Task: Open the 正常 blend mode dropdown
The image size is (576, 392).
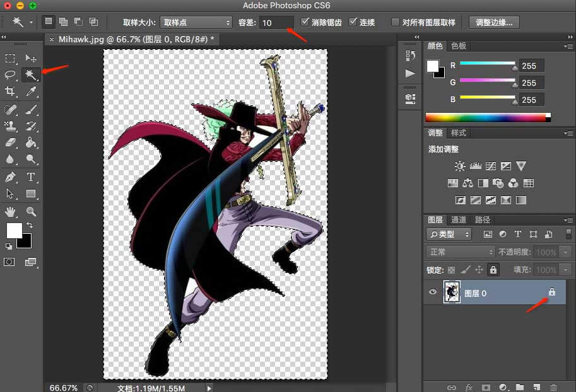Action: pyautogui.click(x=461, y=252)
